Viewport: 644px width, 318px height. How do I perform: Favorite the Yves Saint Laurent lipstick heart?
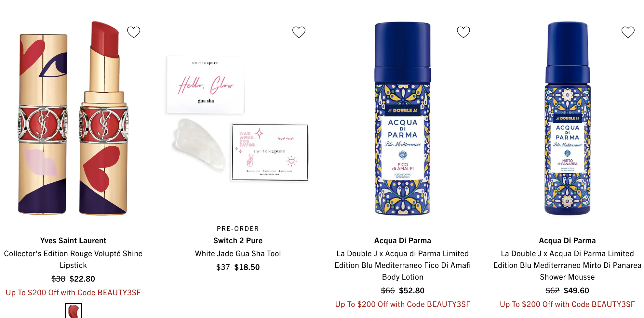(133, 32)
